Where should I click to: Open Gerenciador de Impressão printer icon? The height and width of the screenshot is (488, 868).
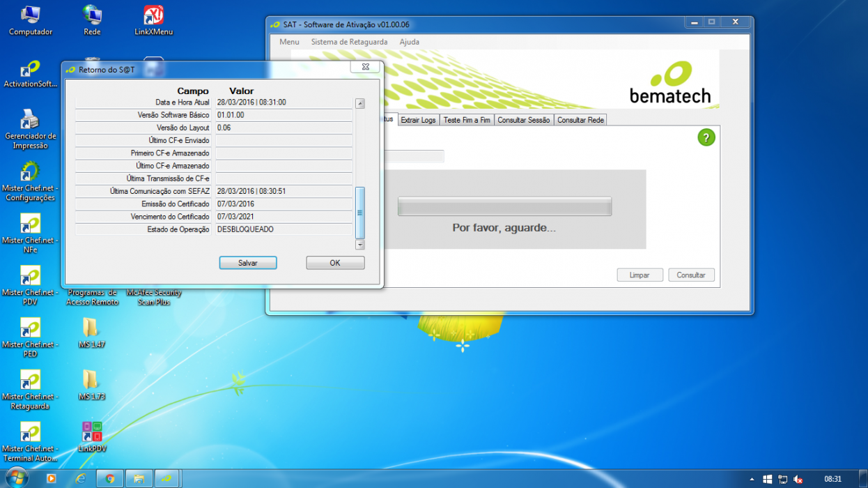pos(31,129)
